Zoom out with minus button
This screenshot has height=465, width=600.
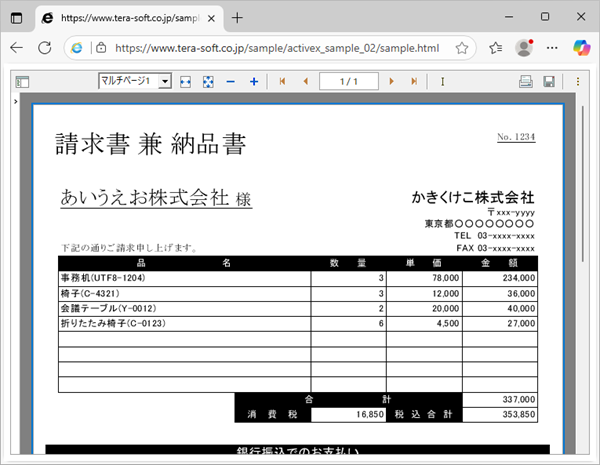click(230, 82)
